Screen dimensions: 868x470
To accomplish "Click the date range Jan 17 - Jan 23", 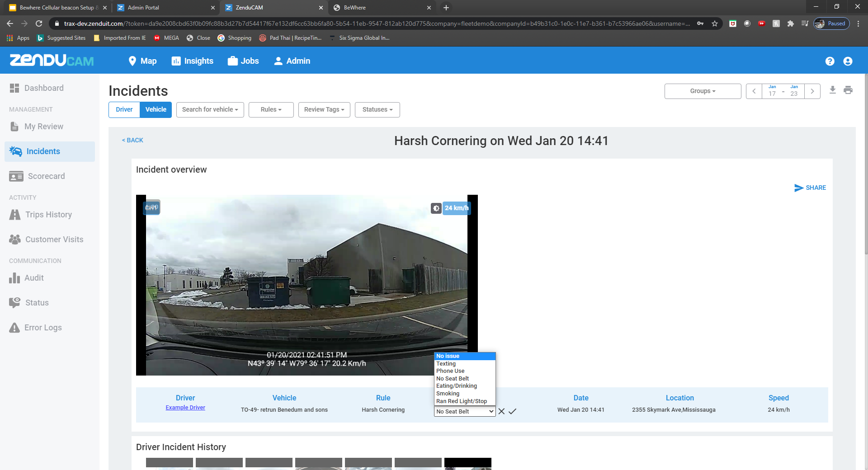I will point(783,91).
